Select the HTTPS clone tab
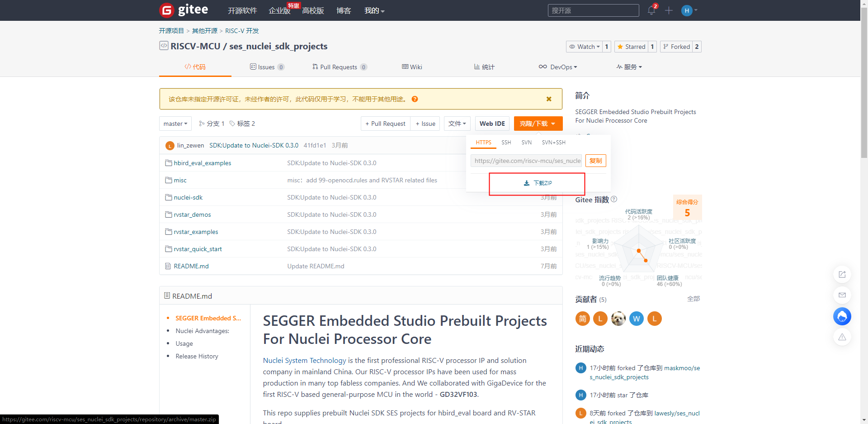Screen dimensions: 868x424 [x=483, y=143]
